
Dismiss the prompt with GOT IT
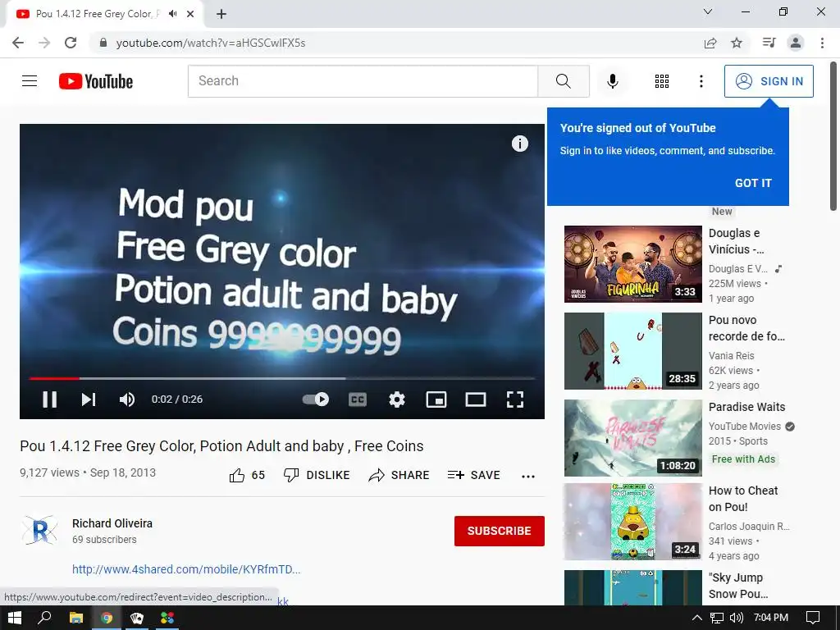(753, 183)
